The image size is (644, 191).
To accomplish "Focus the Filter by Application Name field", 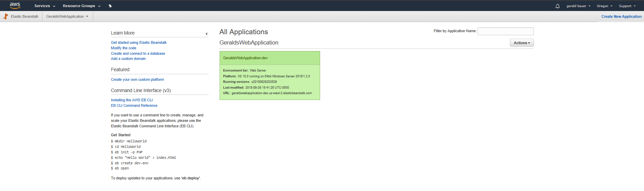I will coord(505,31).
